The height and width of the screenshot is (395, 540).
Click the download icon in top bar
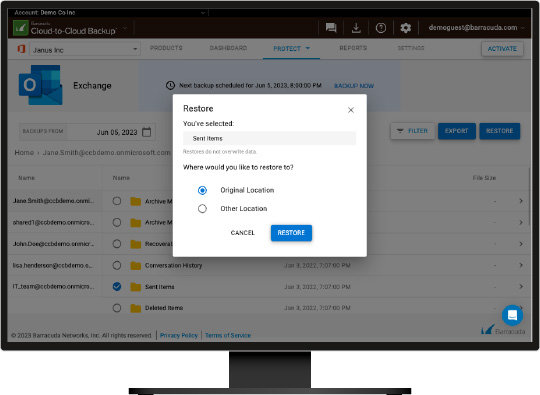tap(356, 28)
